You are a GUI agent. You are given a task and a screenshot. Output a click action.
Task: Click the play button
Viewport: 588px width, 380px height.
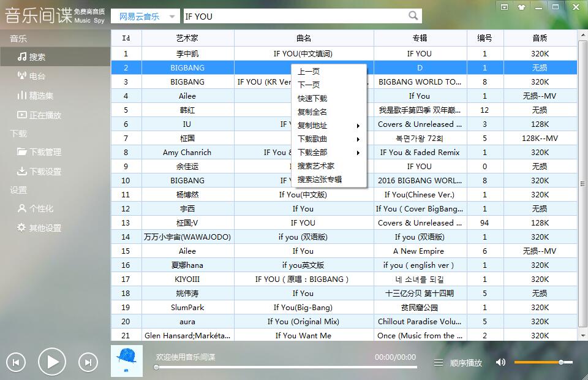tap(51, 362)
